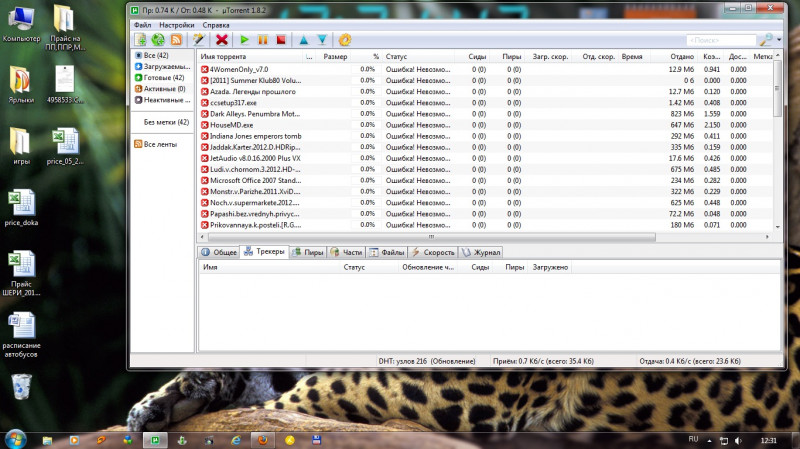This screenshot has width=800, height=449.
Task: Switch to the Пиры tab
Action: (308, 252)
